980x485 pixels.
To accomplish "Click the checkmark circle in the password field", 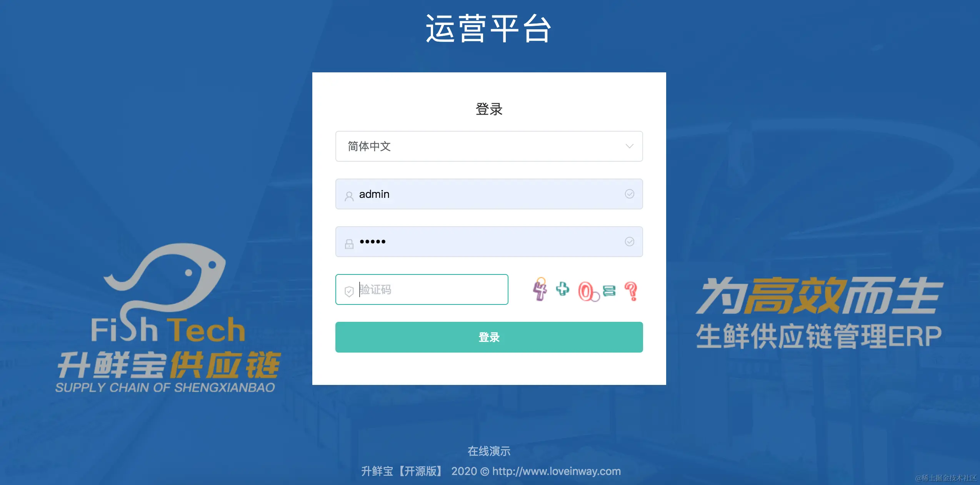I will [x=629, y=242].
